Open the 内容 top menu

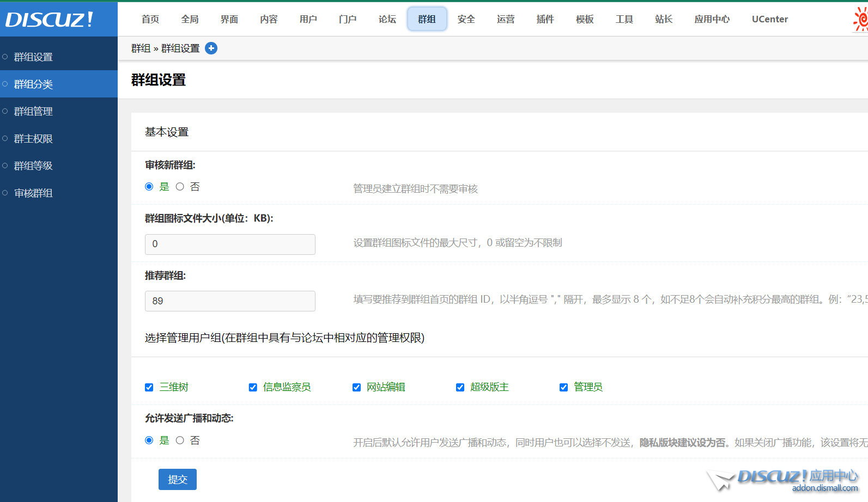(x=269, y=19)
